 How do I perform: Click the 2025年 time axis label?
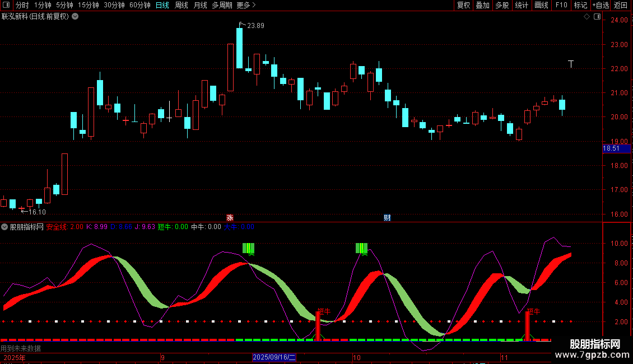[x=15, y=358]
